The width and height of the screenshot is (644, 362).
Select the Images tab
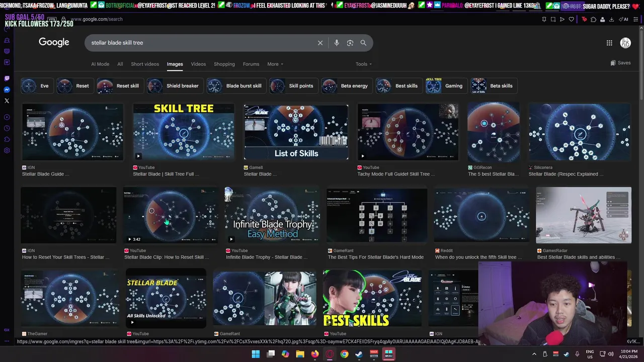pyautogui.click(x=175, y=64)
